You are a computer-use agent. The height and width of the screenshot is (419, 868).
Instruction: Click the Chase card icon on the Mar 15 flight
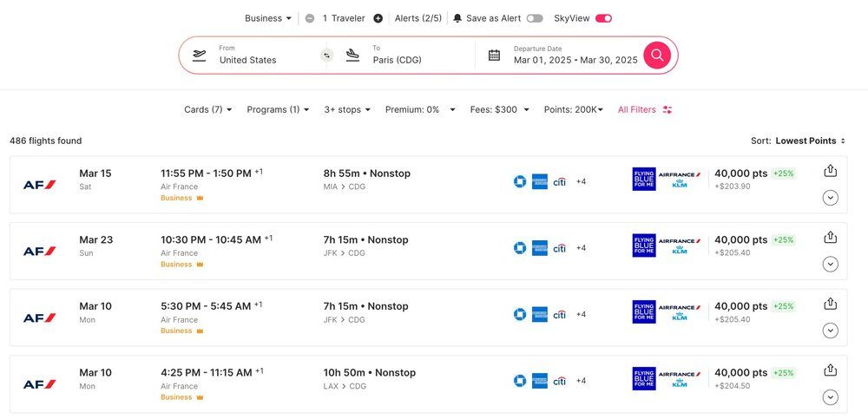coord(519,181)
